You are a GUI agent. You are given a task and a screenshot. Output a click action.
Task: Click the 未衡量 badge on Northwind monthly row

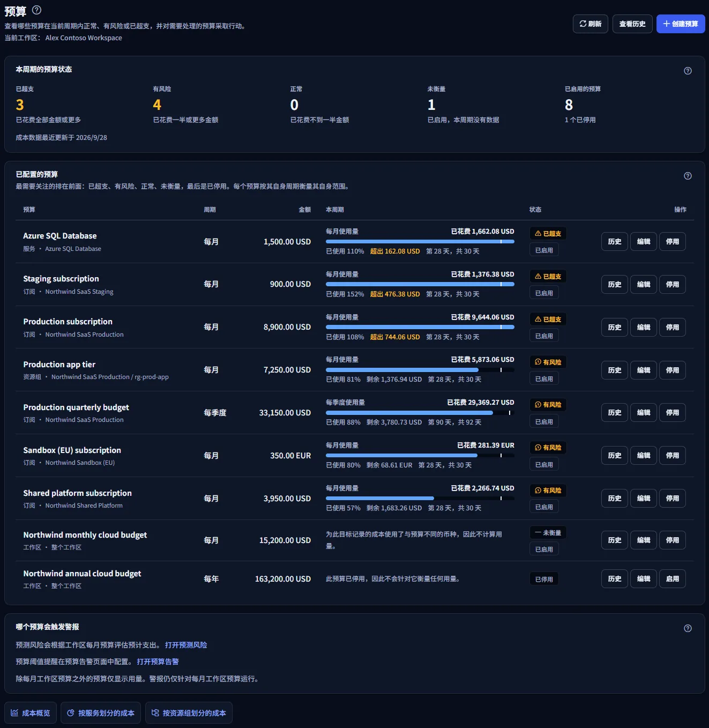(548, 533)
